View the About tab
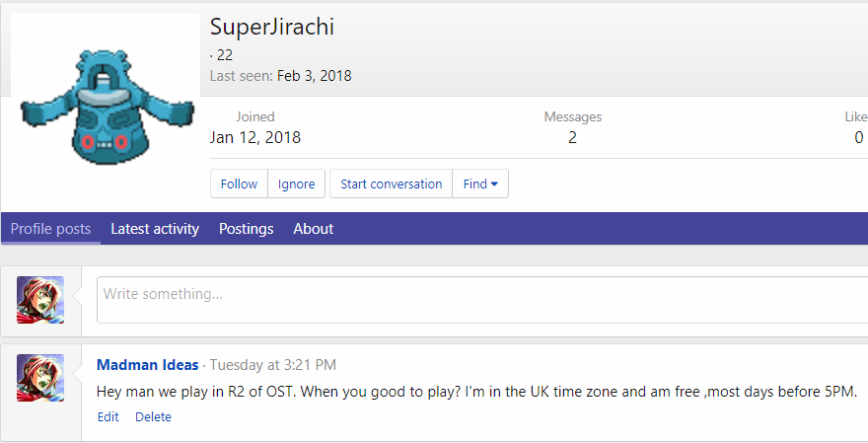The height and width of the screenshot is (443, 868). pyautogui.click(x=313, y=229)
